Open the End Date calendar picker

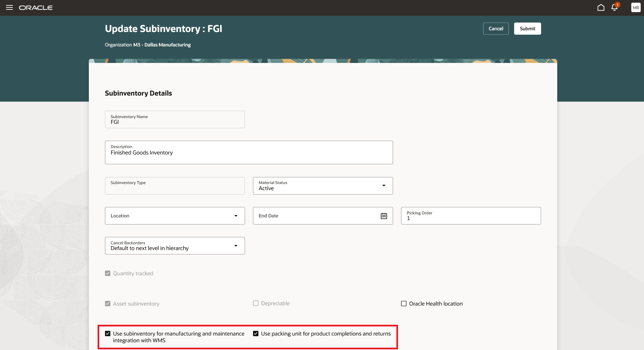point(384,216)
